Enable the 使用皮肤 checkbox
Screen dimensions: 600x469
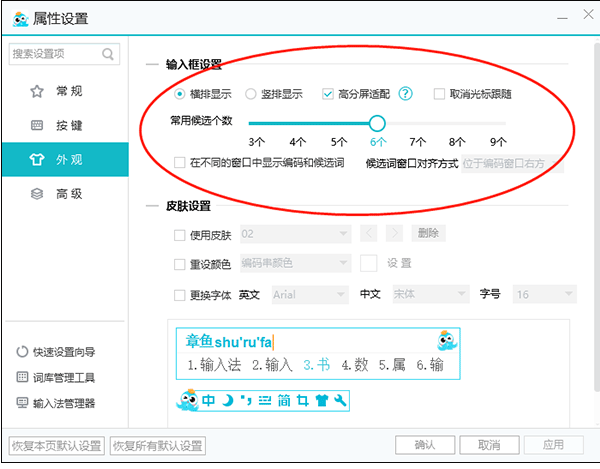tap(179, 235)
